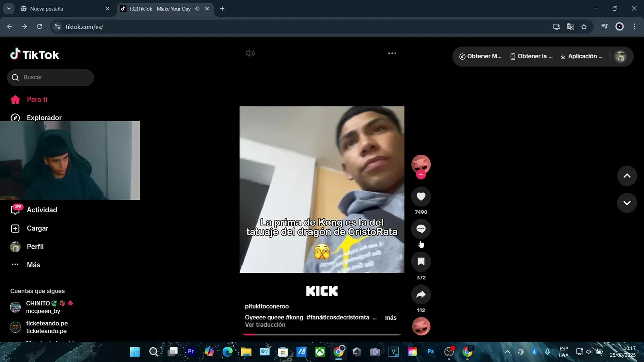Bookmark this page with the star
Screen dimensions: 644x362
click(x=584, y=27)
